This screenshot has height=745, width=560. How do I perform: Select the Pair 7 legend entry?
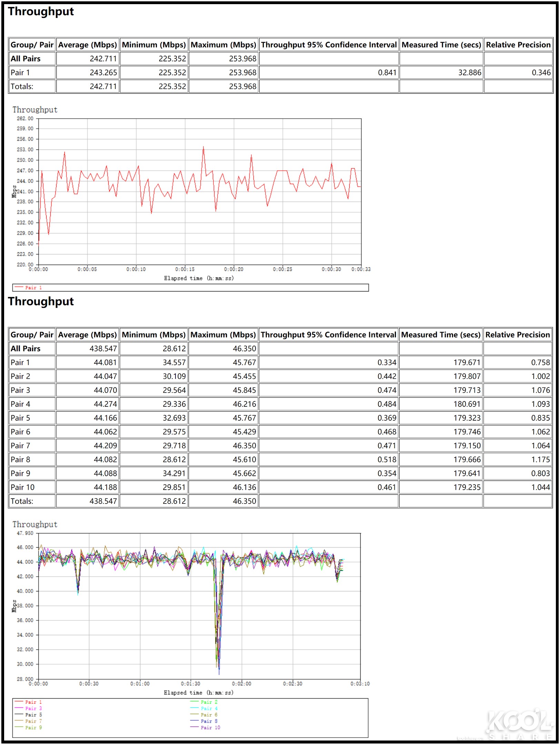click(x=28, y=721)
